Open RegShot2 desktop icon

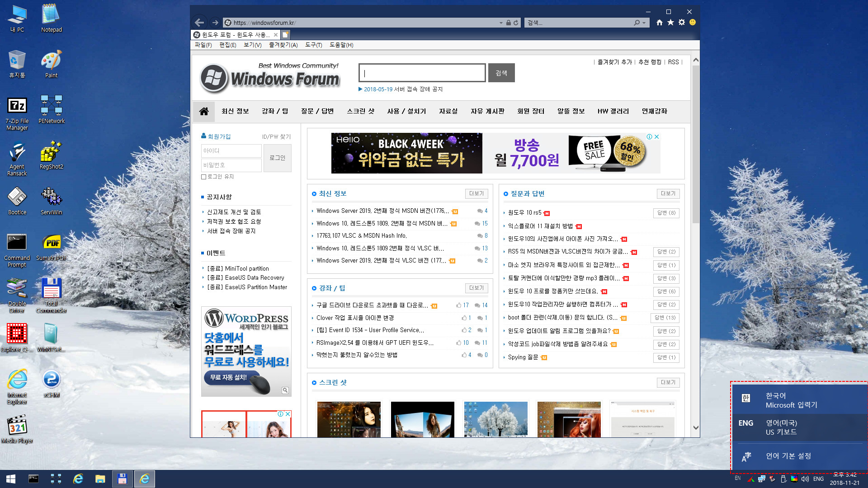pyautogui.click(x=51, y=155)
